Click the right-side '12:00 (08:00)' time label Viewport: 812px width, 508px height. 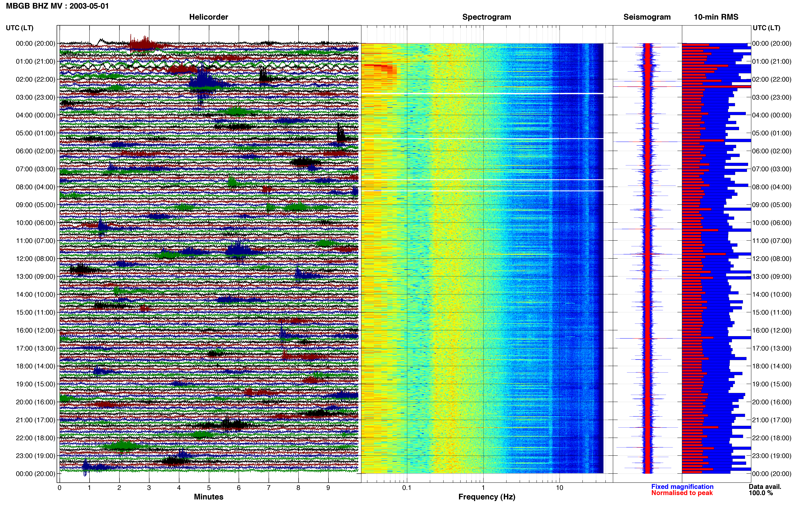click(772, 259)
